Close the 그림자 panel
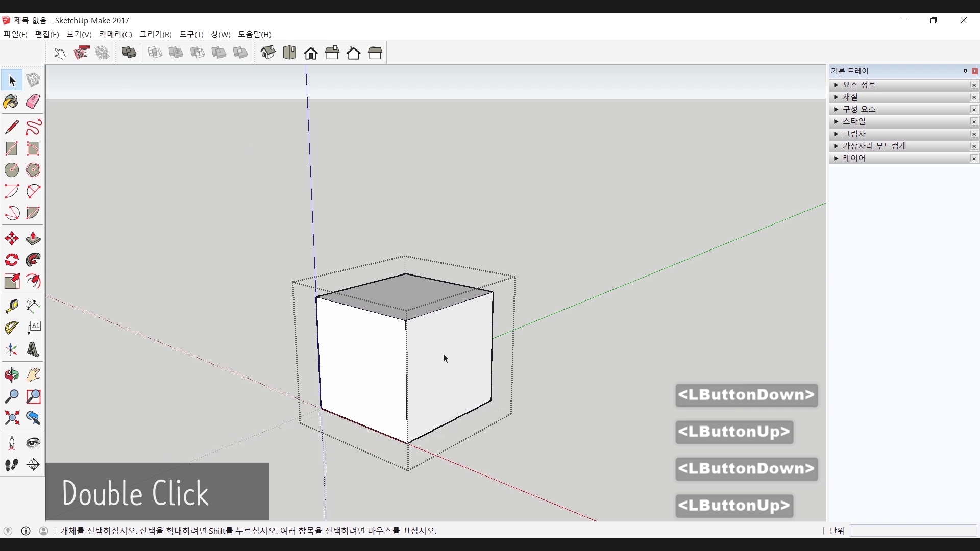 (974, 134)
